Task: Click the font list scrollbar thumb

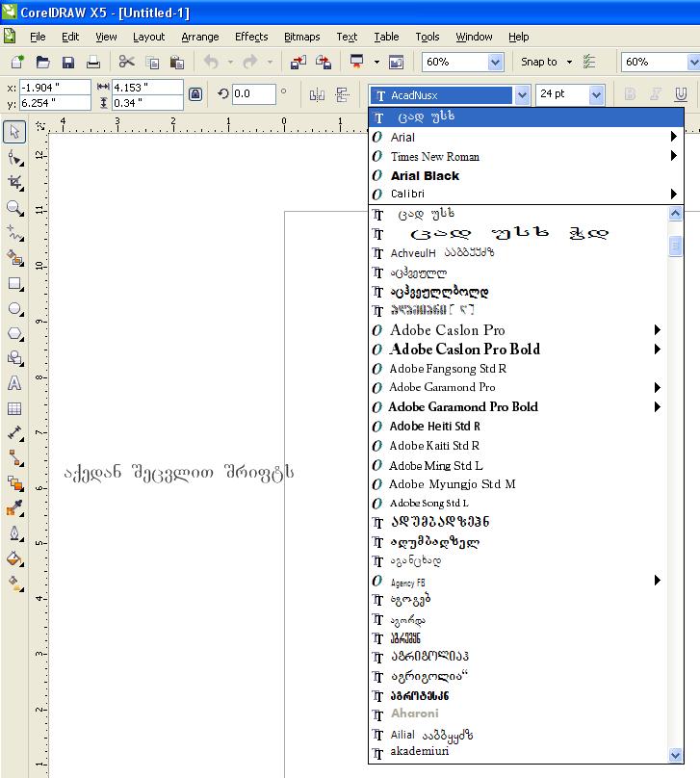Action: [675, 246]
